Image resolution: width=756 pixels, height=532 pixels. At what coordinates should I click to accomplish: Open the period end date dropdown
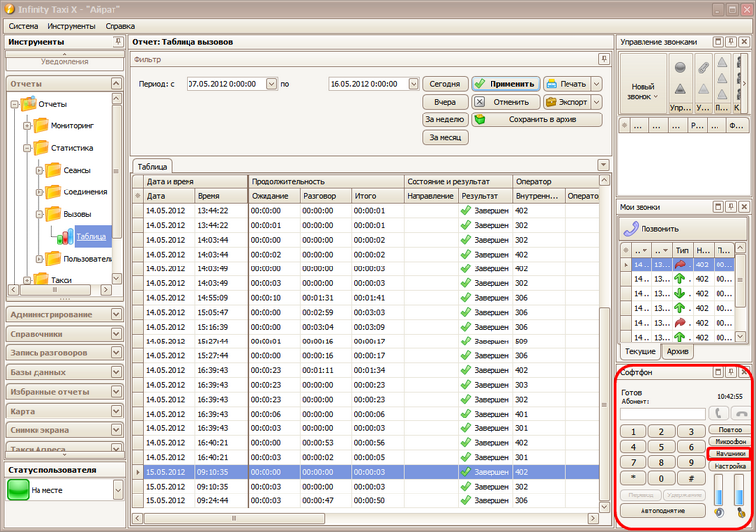click(x=414, y=84)
